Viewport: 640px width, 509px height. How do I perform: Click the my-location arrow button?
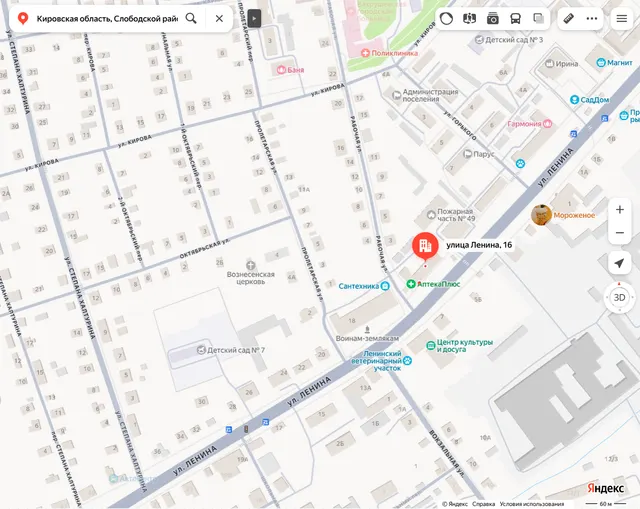[620, 263]
